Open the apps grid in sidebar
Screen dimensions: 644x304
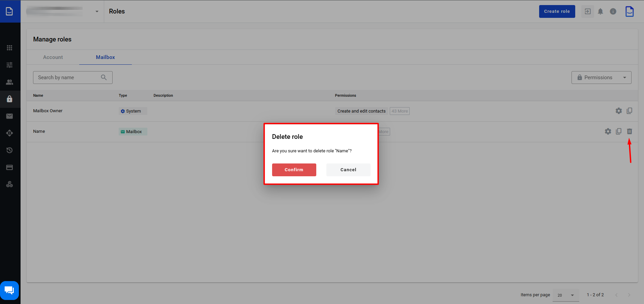pyautogui.click(x=9, y=48)
